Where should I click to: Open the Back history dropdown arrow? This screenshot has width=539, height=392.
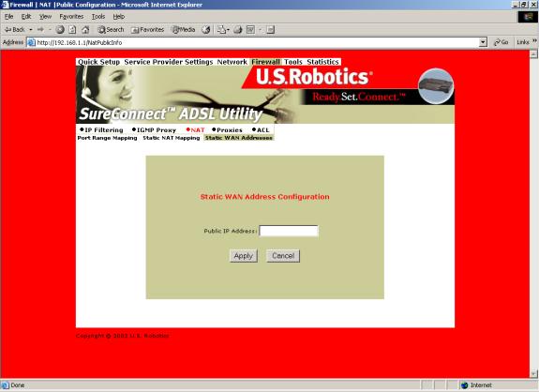31,30
